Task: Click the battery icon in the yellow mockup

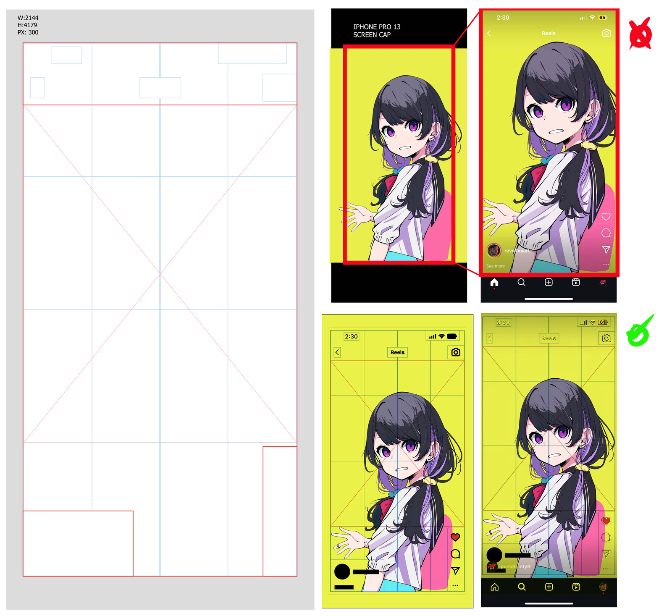Action: coord(452,336)
